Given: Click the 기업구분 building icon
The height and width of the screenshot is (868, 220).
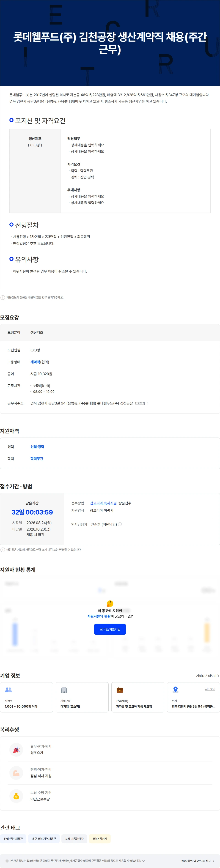Looking at the screenshot, I should point(64,690).
